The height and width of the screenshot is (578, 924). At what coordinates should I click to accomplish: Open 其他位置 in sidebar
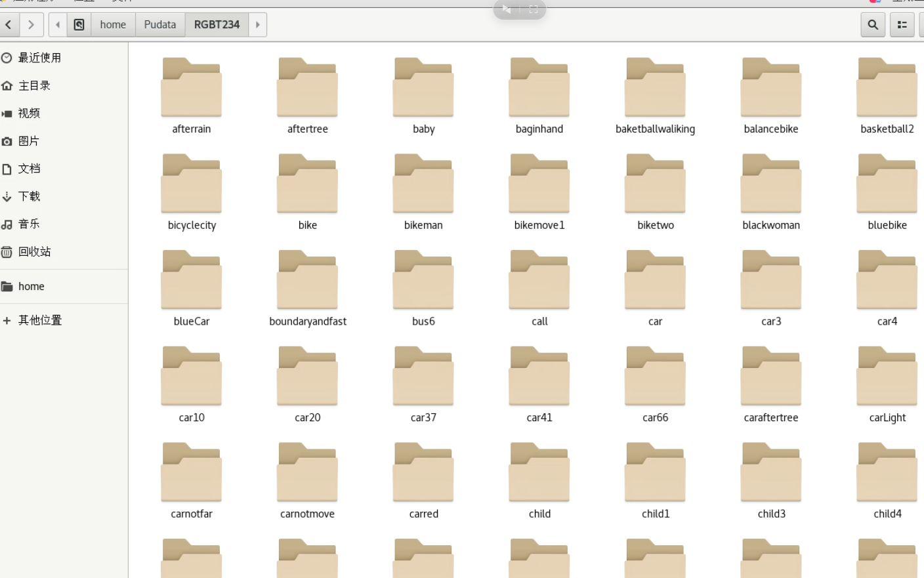click(x=64, y=320)
